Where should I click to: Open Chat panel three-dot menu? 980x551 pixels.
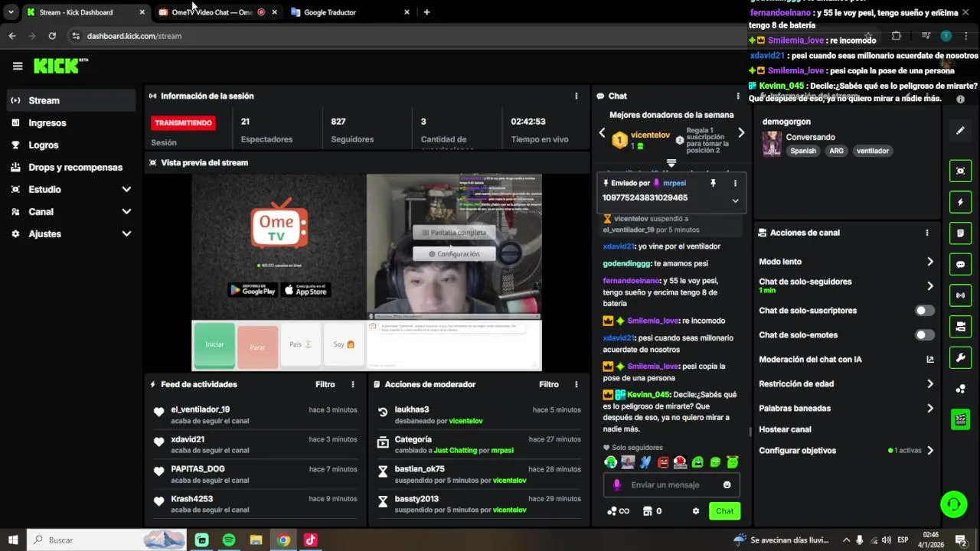(x=738, y=96)
